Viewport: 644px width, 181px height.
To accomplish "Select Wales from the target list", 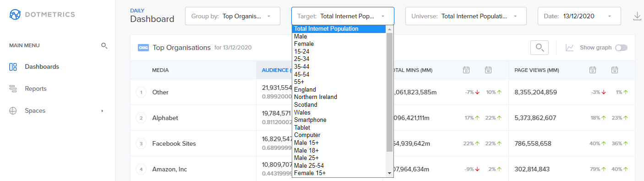I will click(339, 112).
